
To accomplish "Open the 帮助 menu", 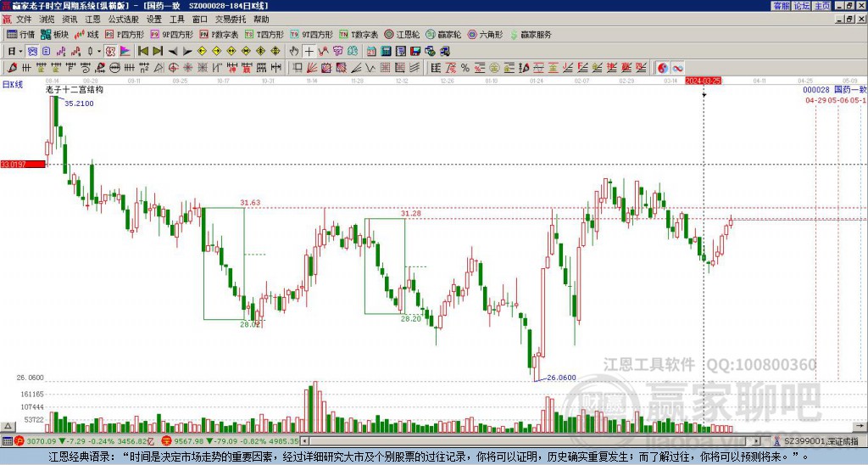I will (x=261, y=20).
